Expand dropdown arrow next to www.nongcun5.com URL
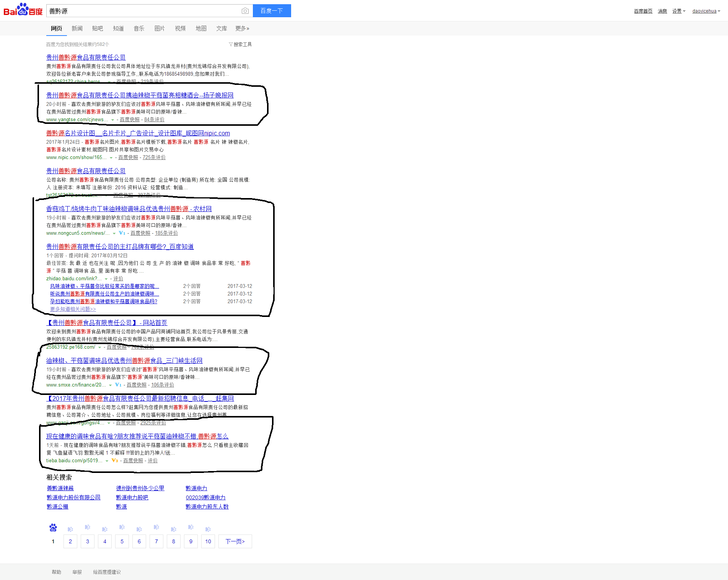 (x=114, y=234)
